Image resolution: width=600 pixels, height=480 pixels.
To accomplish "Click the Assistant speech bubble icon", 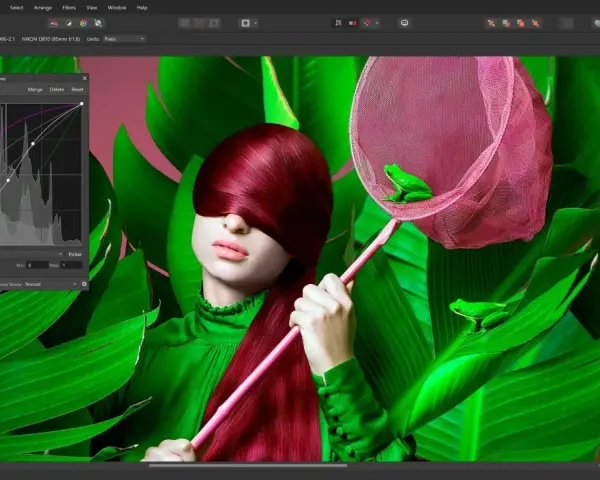I will 404,23.
